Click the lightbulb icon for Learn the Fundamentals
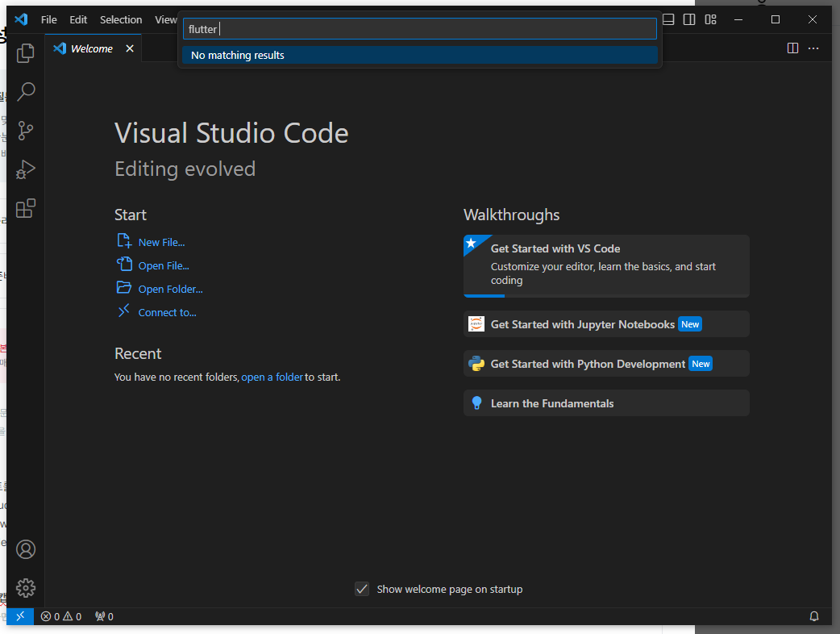Image resolution: width=840 pixels, height=634 pixels. 476,403
